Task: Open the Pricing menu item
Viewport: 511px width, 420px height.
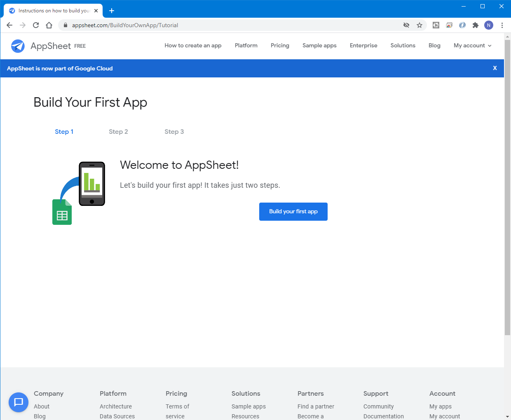Action: point(280,46)
